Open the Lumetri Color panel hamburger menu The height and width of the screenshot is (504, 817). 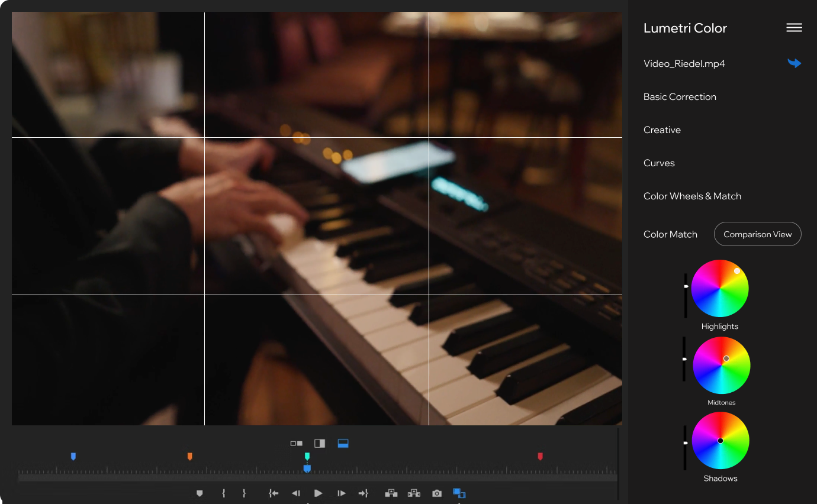[794, 28]
